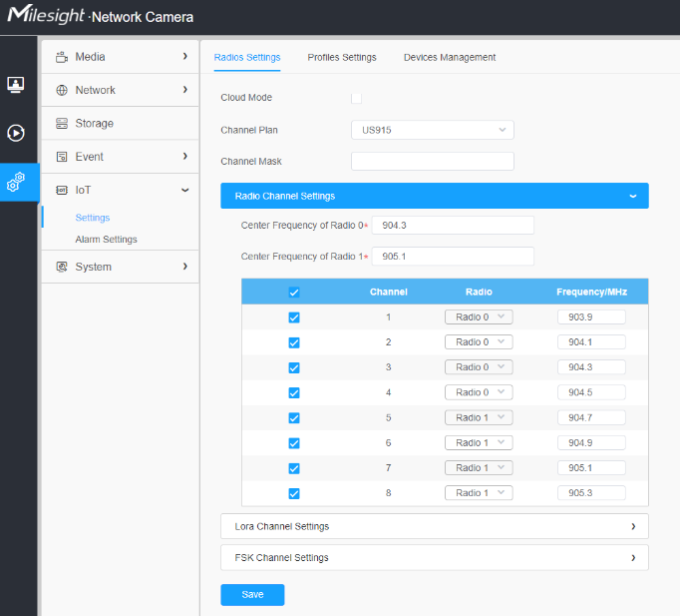Screen dimensions: 680x616
Task: Uncheck channel 7 checkbox
Action: [294, 469]
